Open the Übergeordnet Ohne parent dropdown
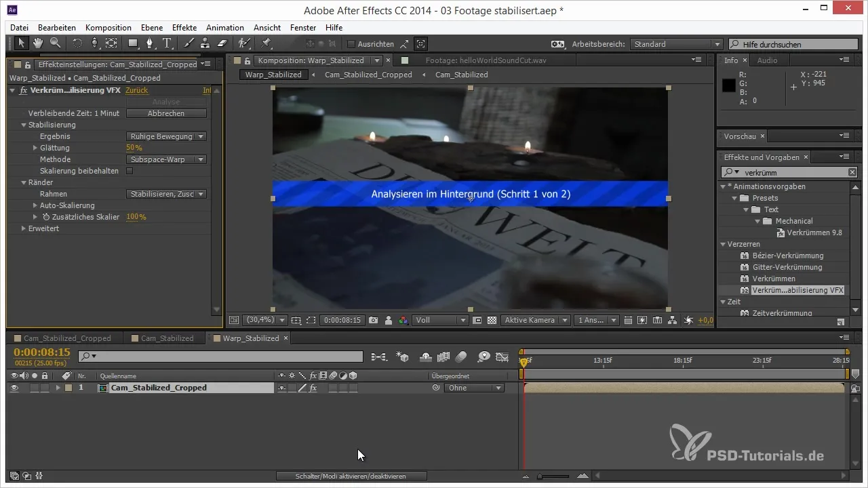868x488 pixels. pos(474,388)
